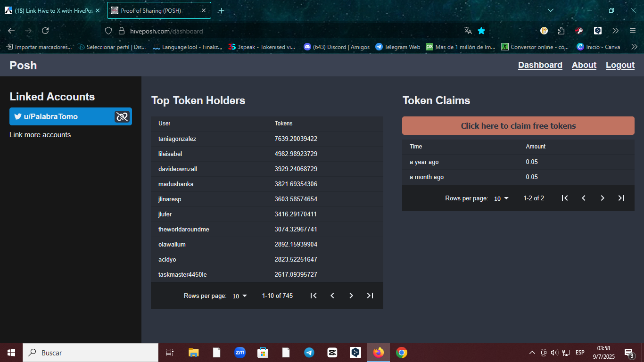Open the Firefox hamburger menu
This screenshot has width=644, height=362.
click(x=633, y=31)
